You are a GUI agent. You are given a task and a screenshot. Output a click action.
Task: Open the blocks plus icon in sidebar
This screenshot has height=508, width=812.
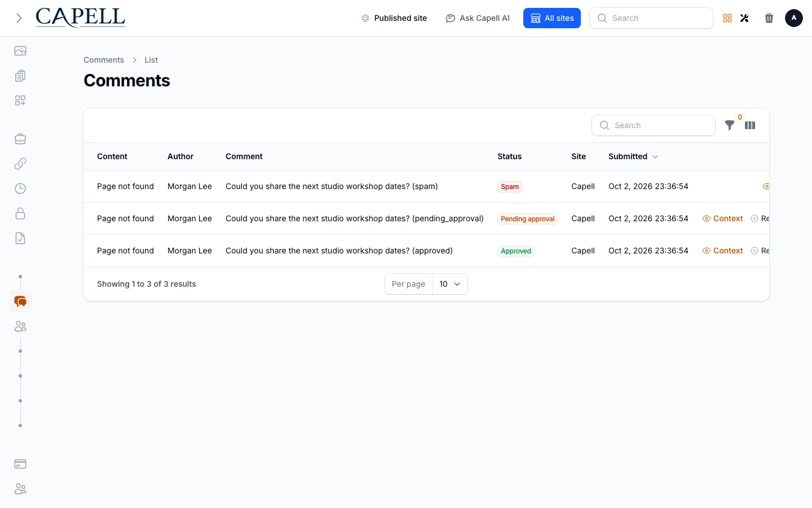[x=20, y=100]
